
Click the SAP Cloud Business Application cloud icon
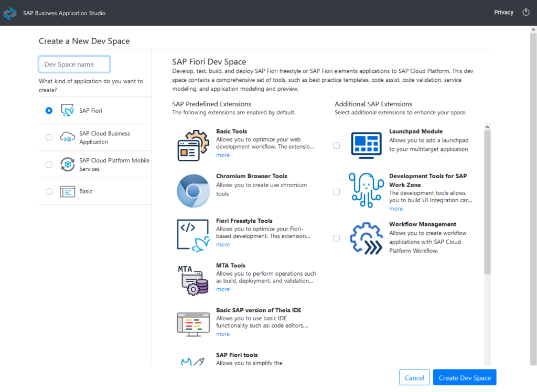click(67, 137)
